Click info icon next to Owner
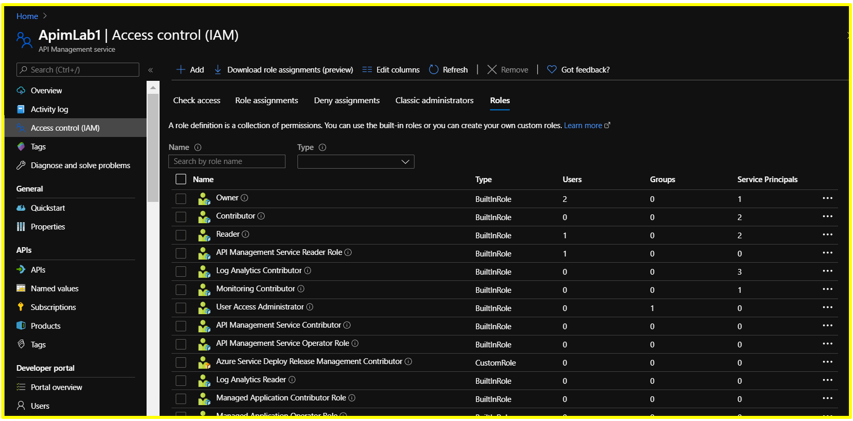 (x=245, y=198)
